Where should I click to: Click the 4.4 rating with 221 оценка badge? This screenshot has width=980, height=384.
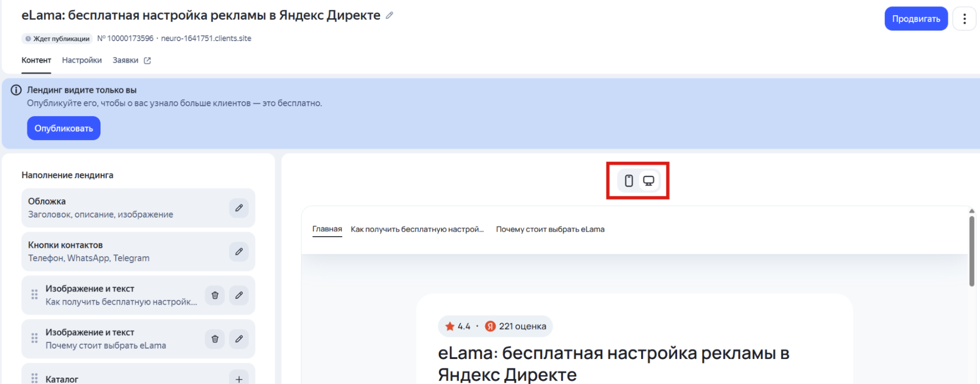(495, 326)
